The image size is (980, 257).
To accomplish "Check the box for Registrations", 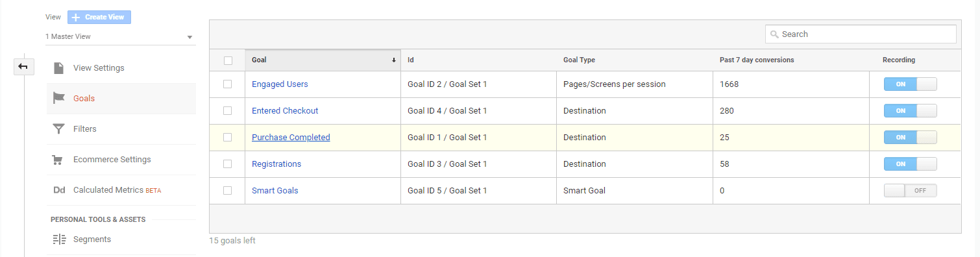I will [227, 164].
